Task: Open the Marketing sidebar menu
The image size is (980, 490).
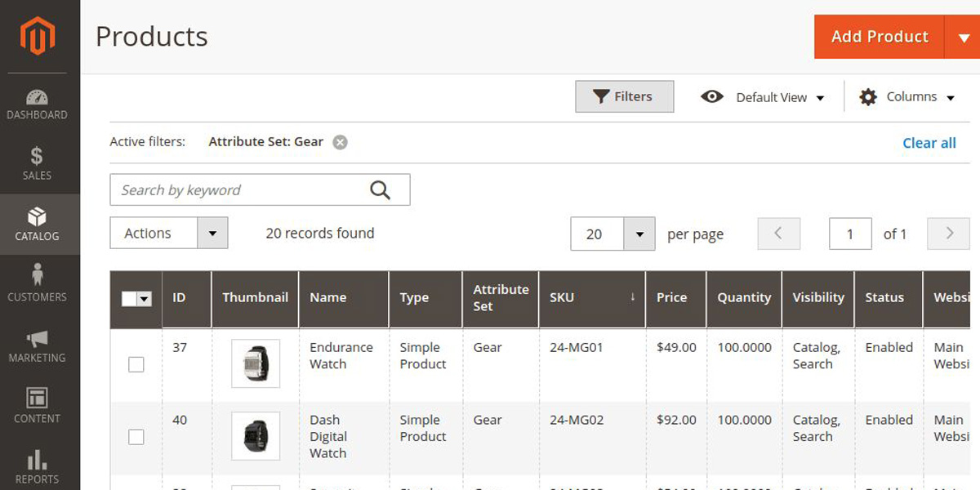Action: click(x=38, y=346)
